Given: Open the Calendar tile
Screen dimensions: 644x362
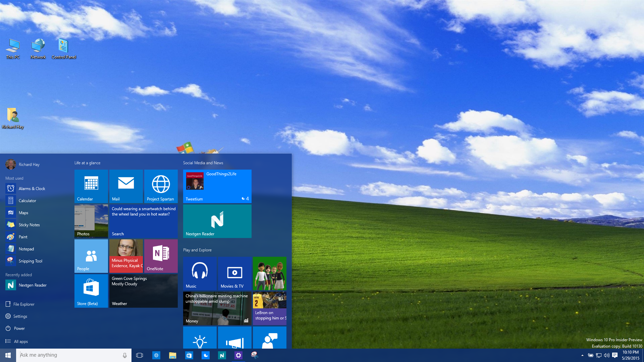Looking at the screenshot, I should (x=91, y=186).
